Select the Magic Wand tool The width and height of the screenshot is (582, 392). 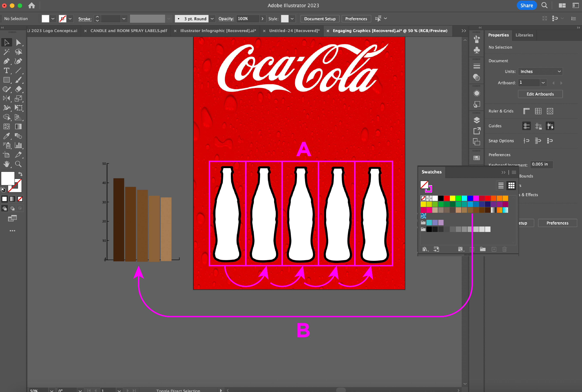[7, 52]
